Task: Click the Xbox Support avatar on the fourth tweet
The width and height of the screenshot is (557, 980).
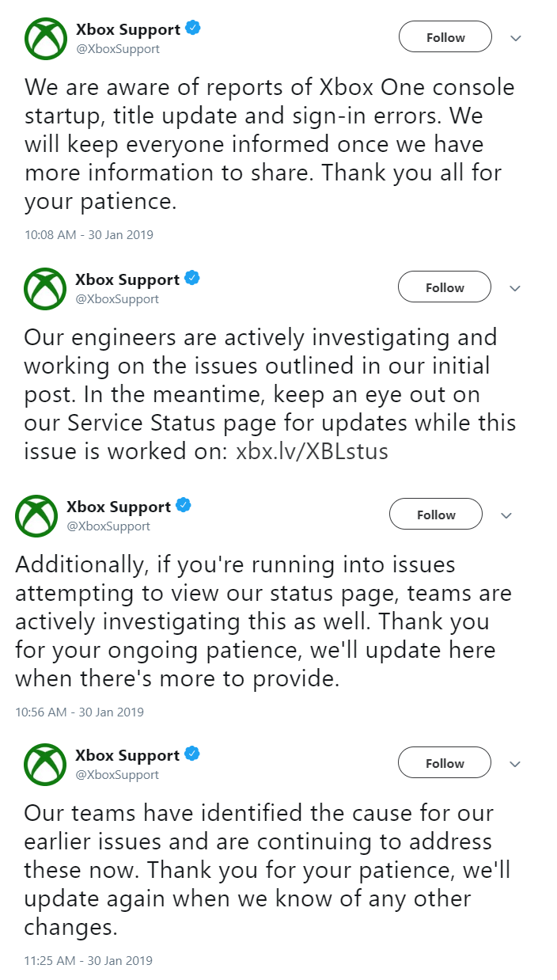Action: pyautogui.click(x=45, y=762)
